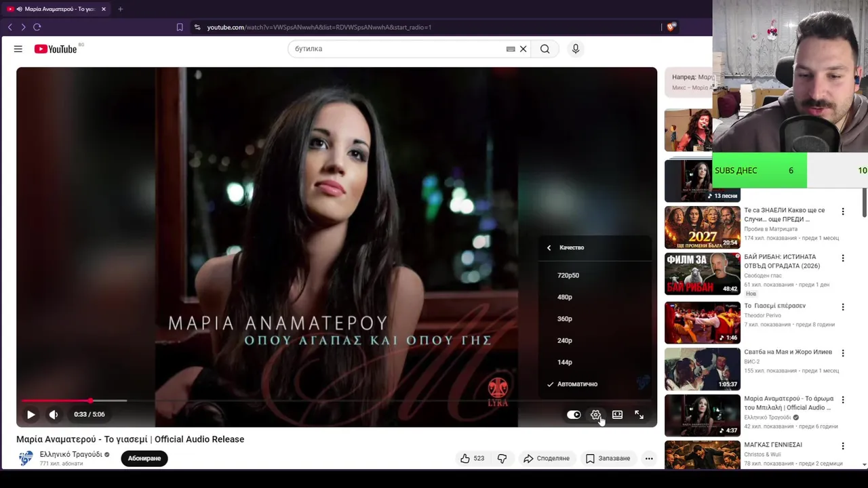Run search with magnifier button
This screenshot has width=868, height=488.
545,49
